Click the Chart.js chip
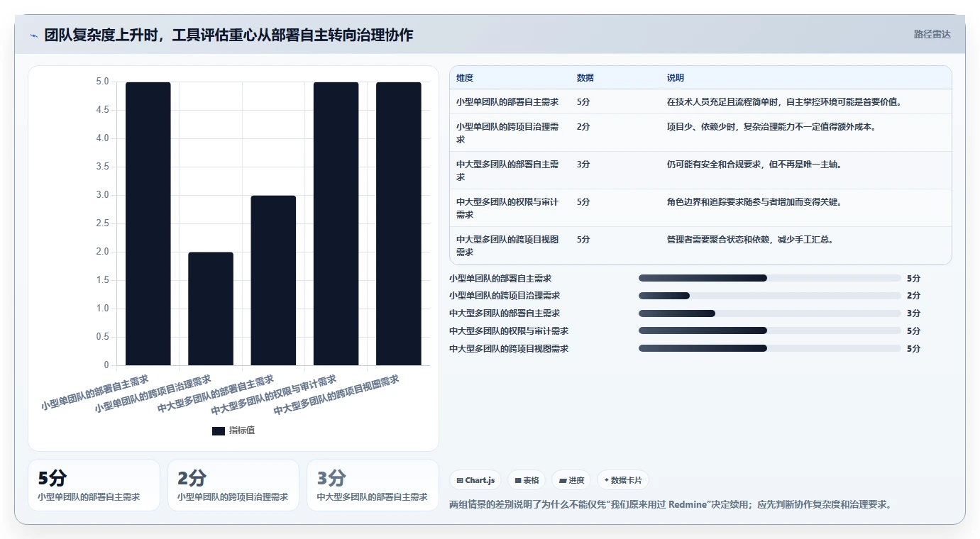The height and width of the screenshot is (539, 980). 475,480
